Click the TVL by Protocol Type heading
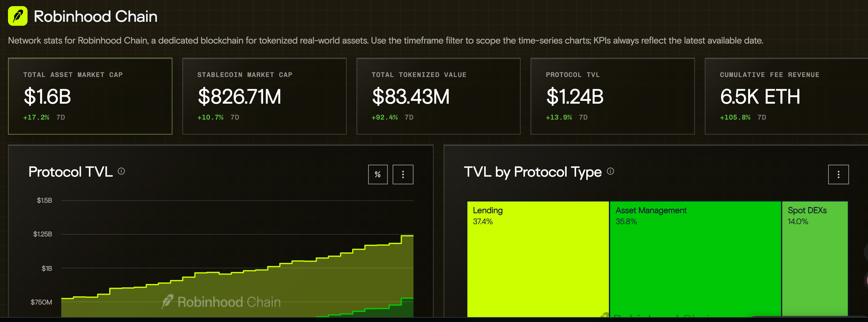This screenshot has width=868, height=322. click(x=533, y=172)
